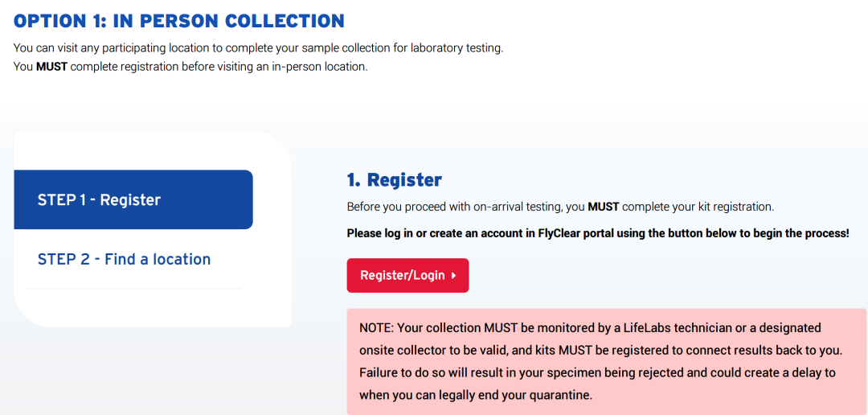Viewport: 868px width, 415px height.
Task: Click the arrow icon inside Register/Login button
Action: coord(454,275)
